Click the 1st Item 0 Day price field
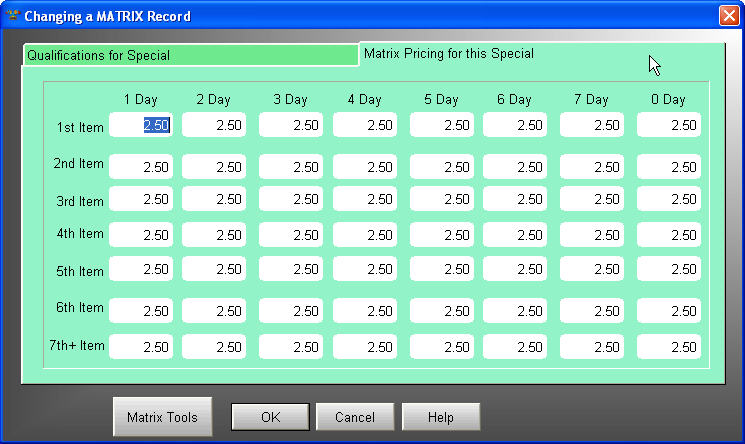745x444 pixels. point(668,125)
